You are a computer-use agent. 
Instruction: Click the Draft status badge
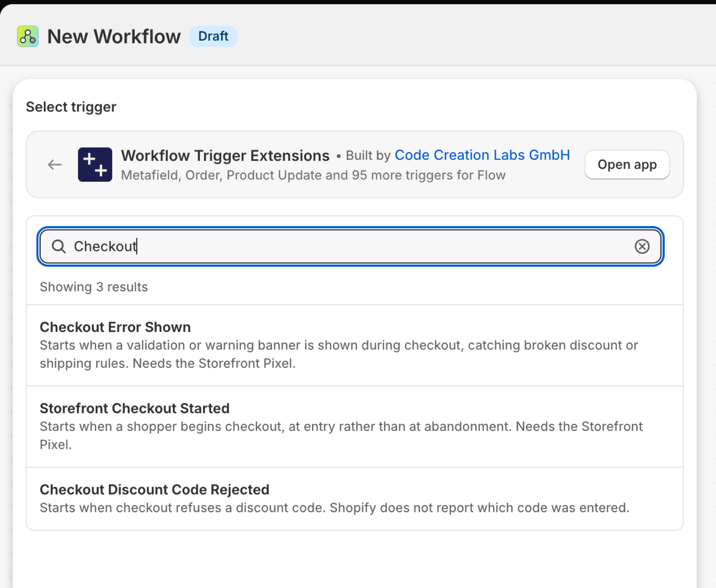tap(213, 36)
